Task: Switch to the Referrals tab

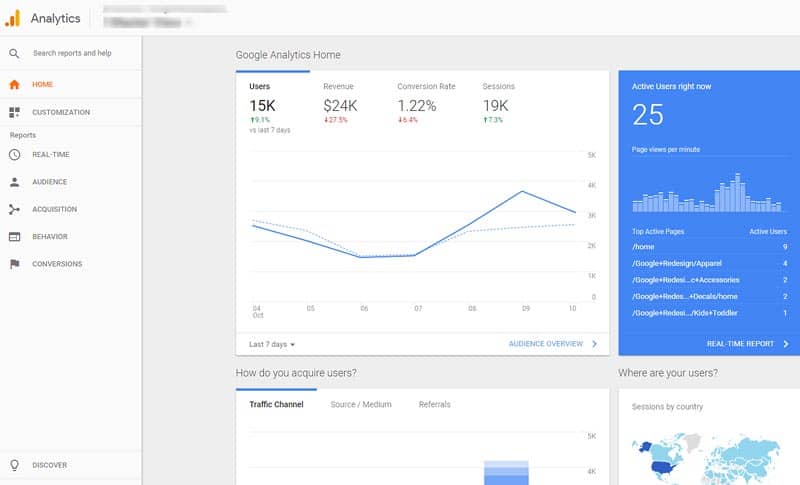Action: (435, 404)
